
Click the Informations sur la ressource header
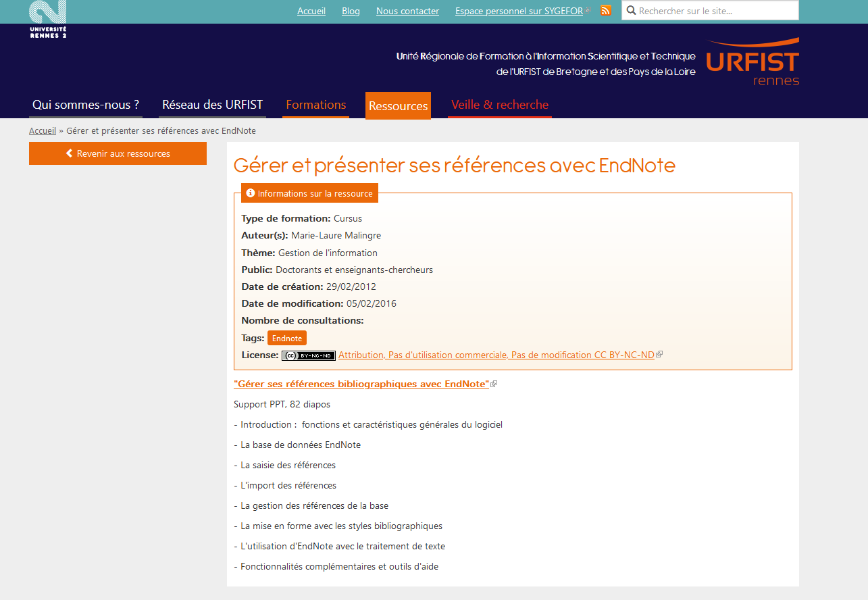point(309,193)
